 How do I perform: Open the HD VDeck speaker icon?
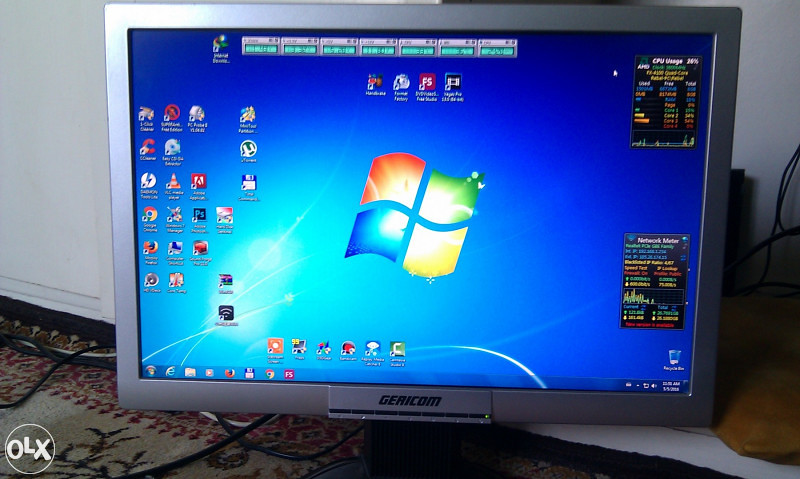[152, 282]
